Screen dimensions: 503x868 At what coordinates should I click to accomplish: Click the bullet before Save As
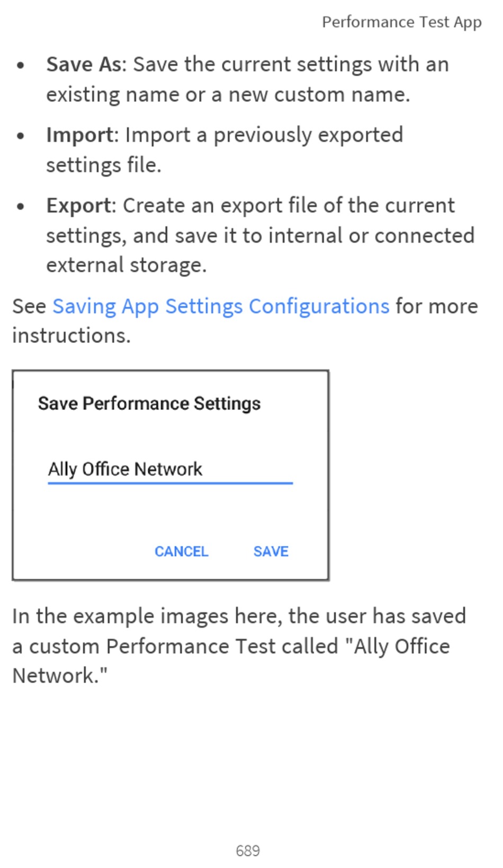(21, 65)
